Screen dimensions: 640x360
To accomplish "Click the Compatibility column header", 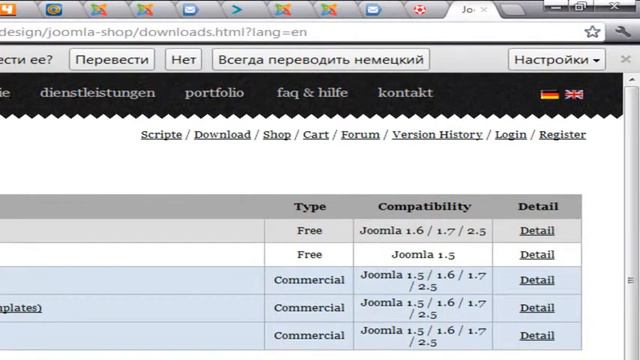I will (424, 207).
